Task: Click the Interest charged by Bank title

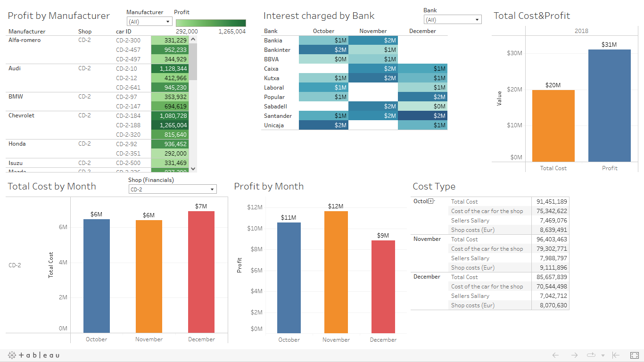Action: [x=319, y=16]
